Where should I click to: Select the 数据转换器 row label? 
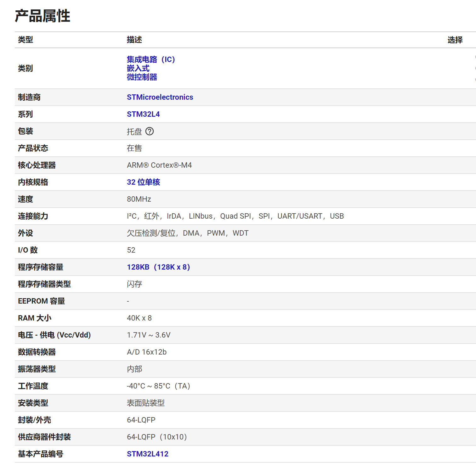(37, 352)
